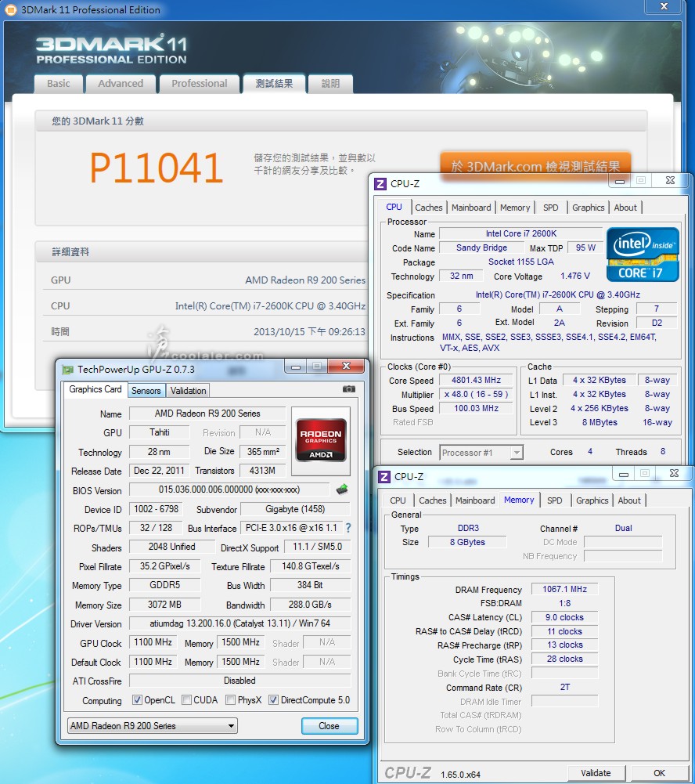The image size is (695, 784).
Task: Open the AMD Radeon R9 200 Series dropdown
Action: coord(153,725)
